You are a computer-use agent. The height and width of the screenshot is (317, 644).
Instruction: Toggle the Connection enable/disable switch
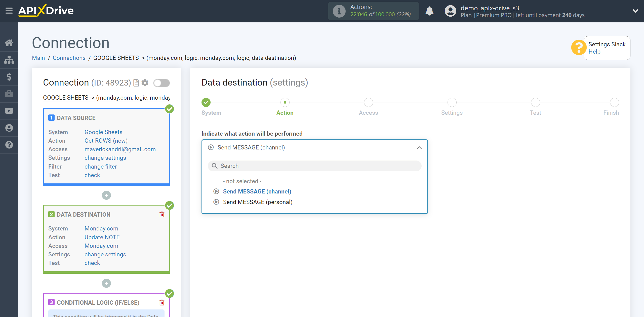click(162, 83)
